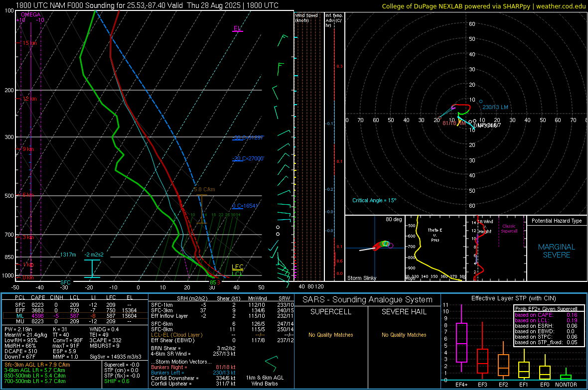
Task: Click the Eff Inflow Layer row
Action: pyautogui.click(x=222, y=316)
